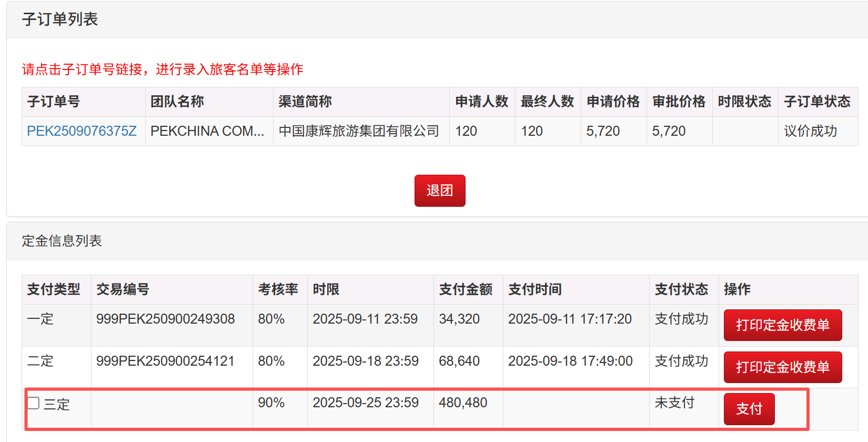
Task: Click the 子订单号 column header
Action: coord(54,102)
